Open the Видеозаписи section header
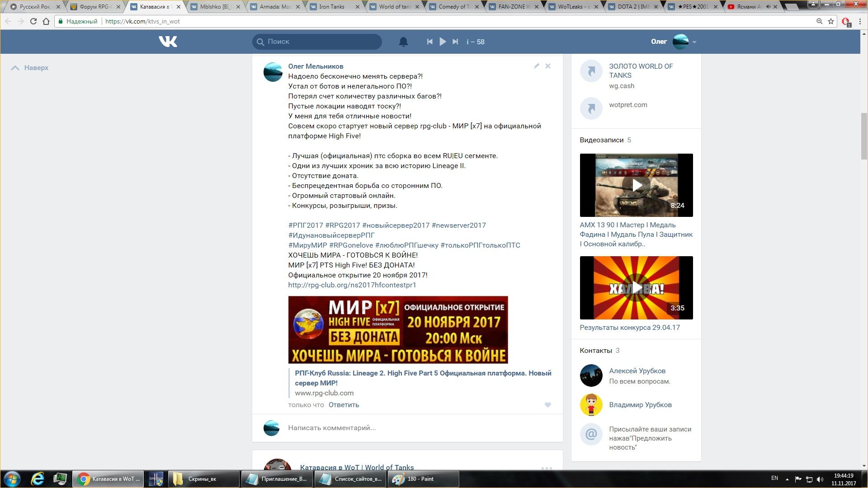The height and width of the screenshot is (488, 868). pyautogui.click(x=605, y=140)
